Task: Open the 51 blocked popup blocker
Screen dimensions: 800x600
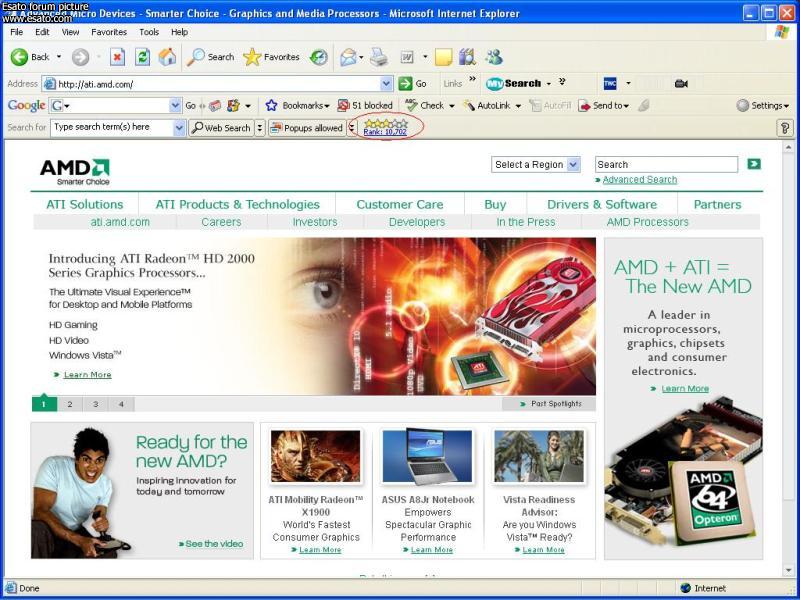Action: click(365, 106)
